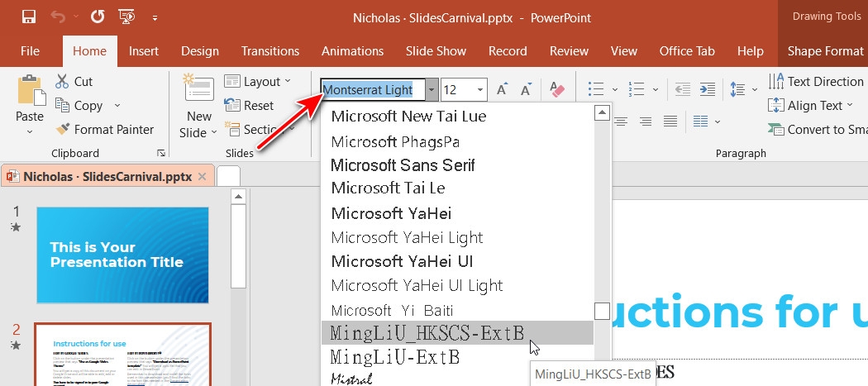Expand the Bullets dropdown arrow
Image resolution: width=868 pixels, height=386 pixels.
click(614, 90)
